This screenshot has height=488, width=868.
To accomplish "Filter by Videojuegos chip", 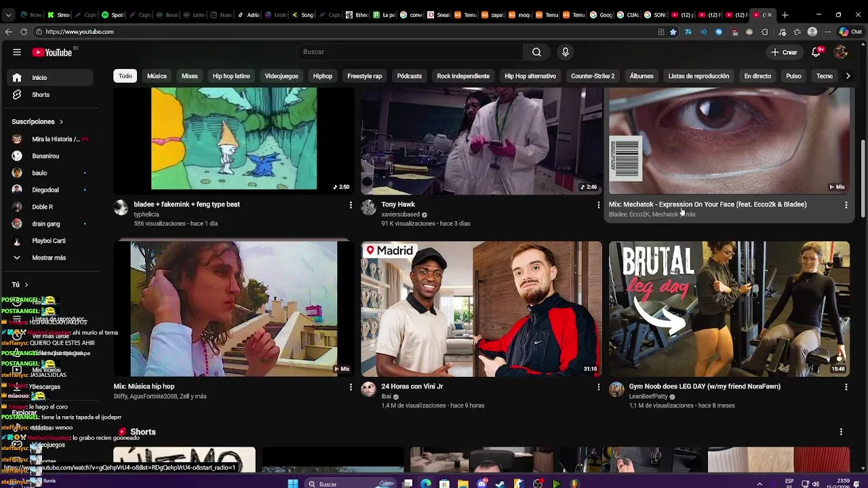I will point(281,76).
